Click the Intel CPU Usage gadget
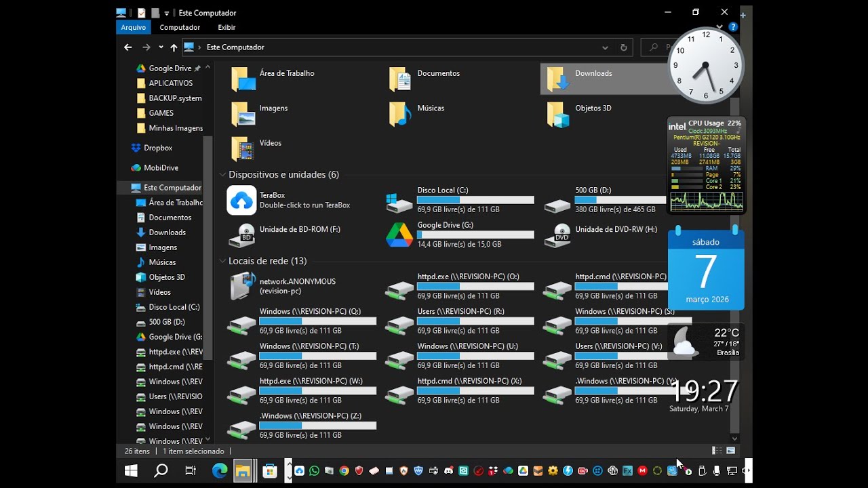The height and width of the screenshot is (488, 868). [x=706, y=165]
